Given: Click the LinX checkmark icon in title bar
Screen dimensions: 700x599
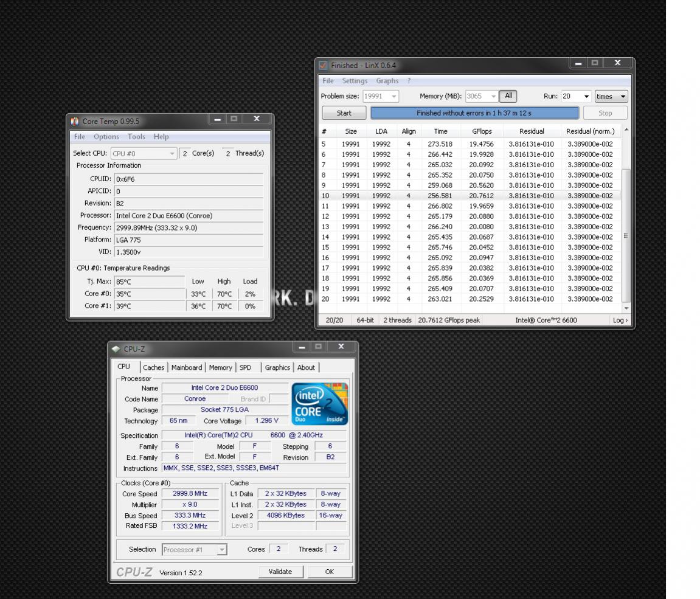Looking at the screenshot, I should coord(323,66).
